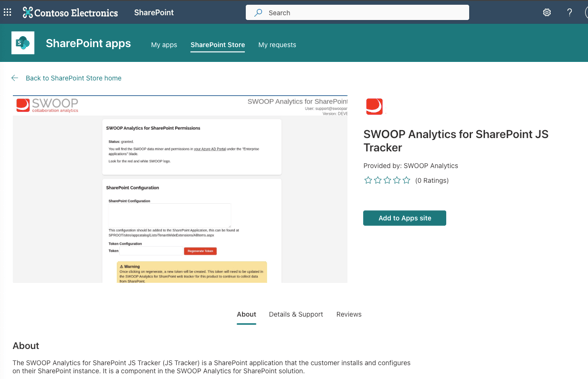The width and height of the screenshot is (588, 379).
Task: Open the My requests tab
Action: [277, 45]
